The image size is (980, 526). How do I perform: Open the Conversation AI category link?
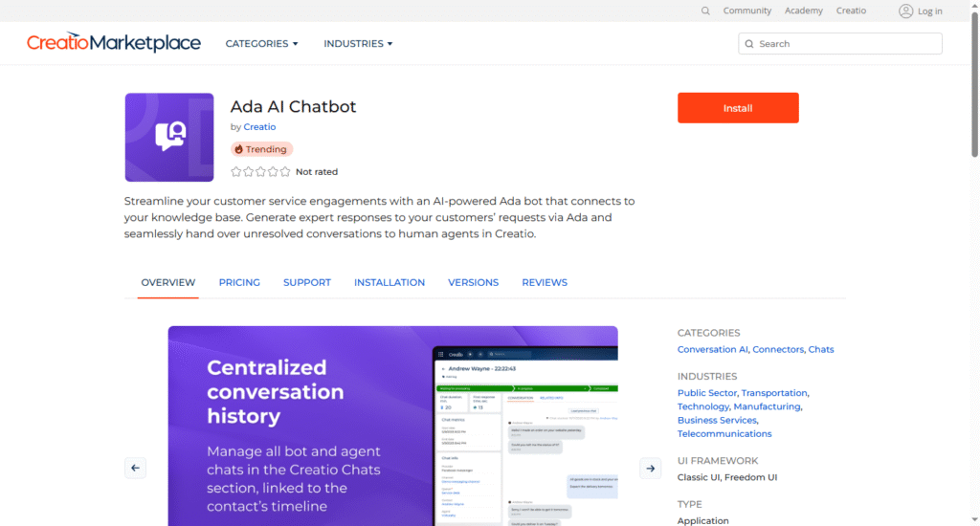[712, 349]
